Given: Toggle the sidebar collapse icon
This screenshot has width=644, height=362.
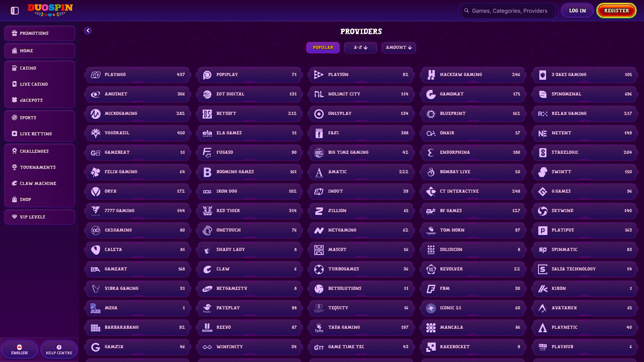Looking at the screenshot, I should click(x=14, y=11).
